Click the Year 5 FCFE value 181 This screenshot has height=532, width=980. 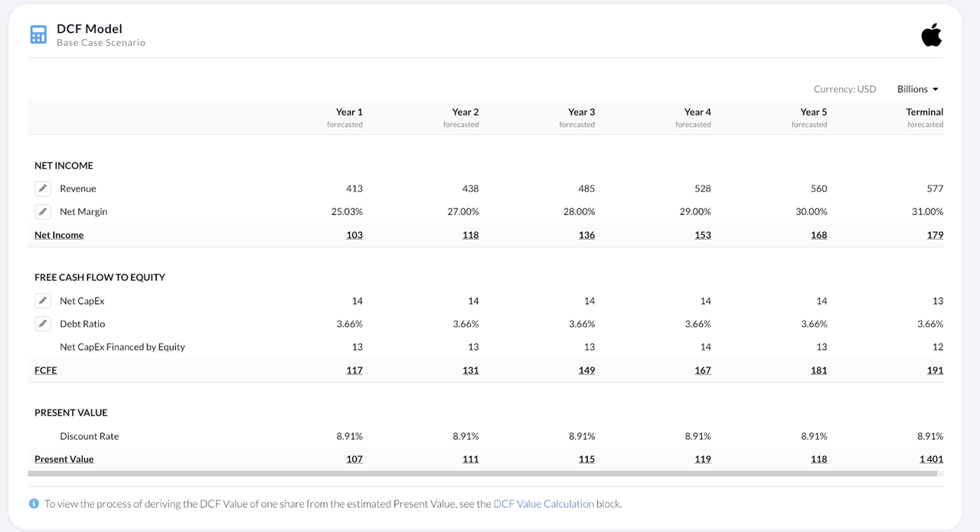818,370
